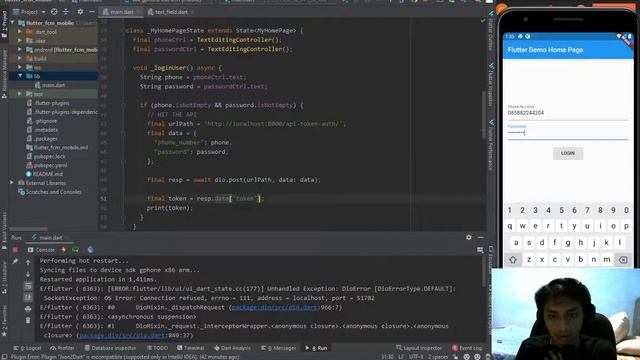Open the dio.dart:840:37 stack trace link
Screen dimensions: 640x360
point(122,336)
